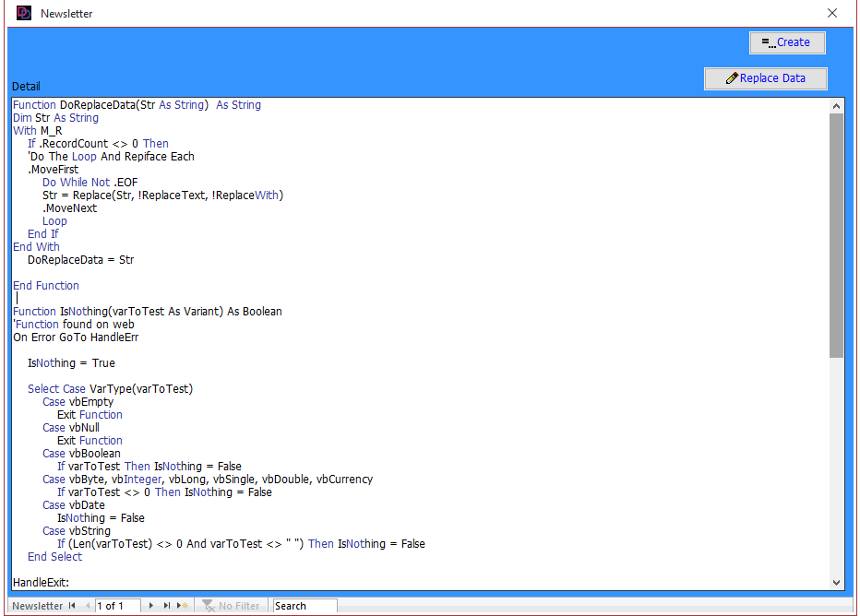Click the line "Function IsNothing(varToTest As Variant) As Boolean"

148,312
